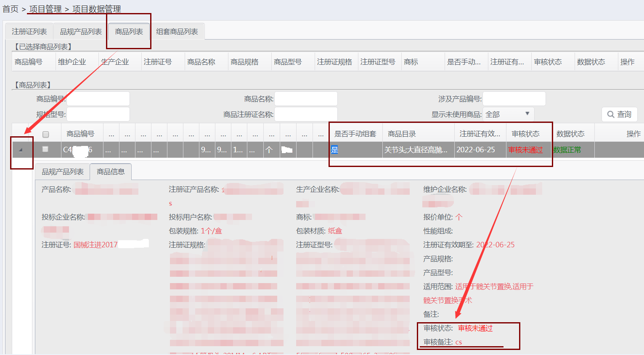Click the magnifier icon on 查询 button

(x=611, y=114)
